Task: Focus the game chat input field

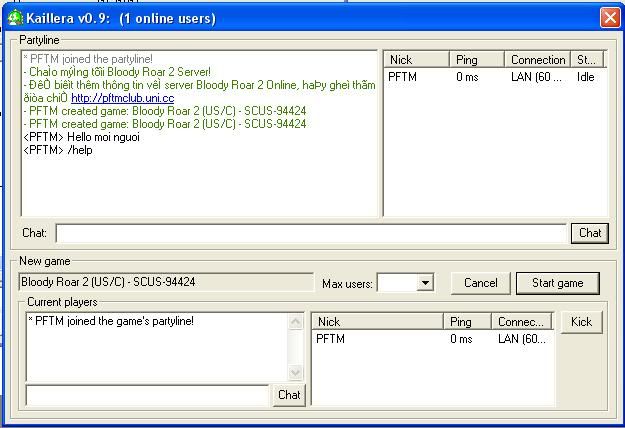Action: [x=147, y=395]
